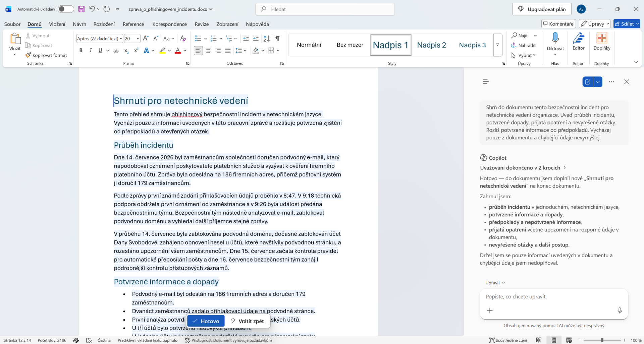Click Vrátit zpět button
Image resolution: width=644 pixels, height=344 pixels.
click(x=247, y=321)
